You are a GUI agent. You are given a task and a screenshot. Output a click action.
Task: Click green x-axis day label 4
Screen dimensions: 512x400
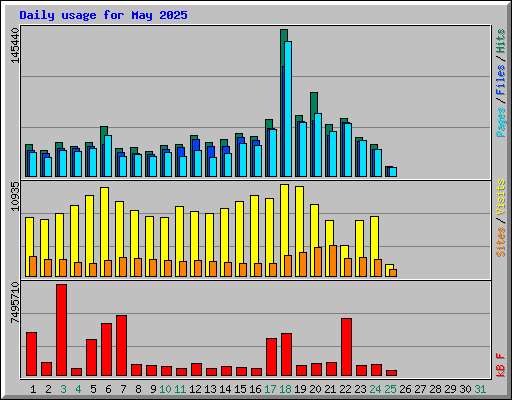(78, 389)
